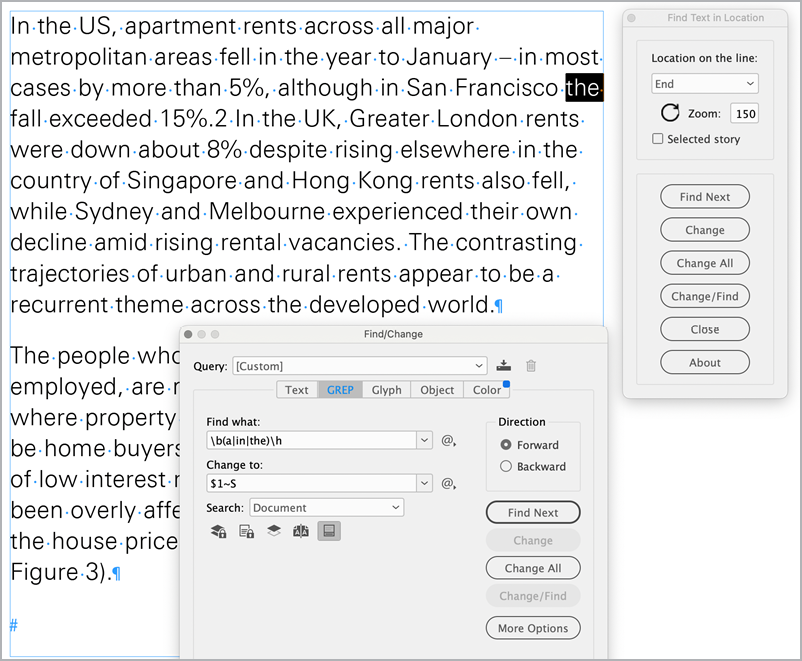Click the highlighted word "the" in the document
802x661 pixels.
(x=583, y=87)
